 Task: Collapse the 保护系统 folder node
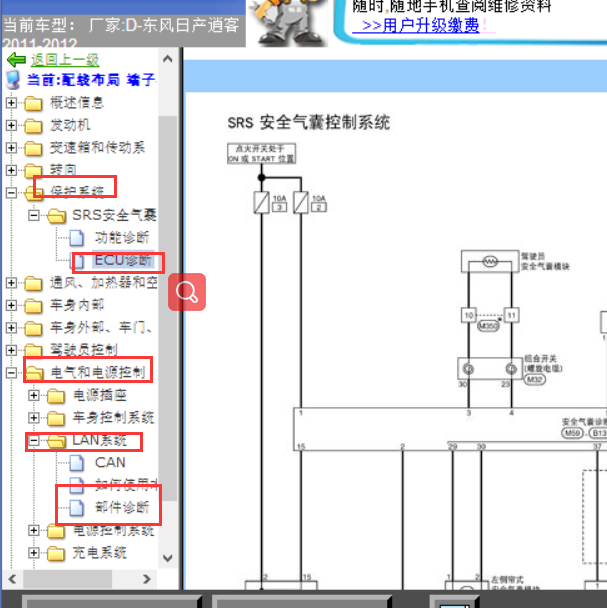tap(11, 193)
